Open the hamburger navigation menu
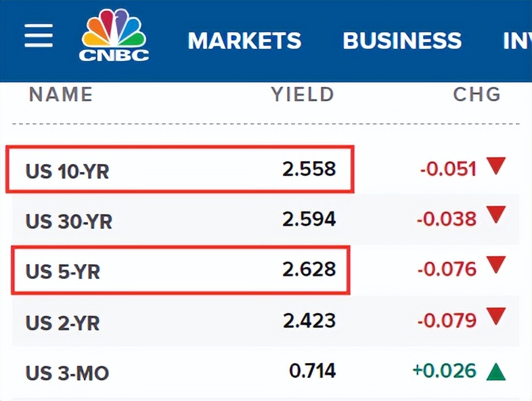The width and height of the screenshot is (532, 401). tap(39, 36)
